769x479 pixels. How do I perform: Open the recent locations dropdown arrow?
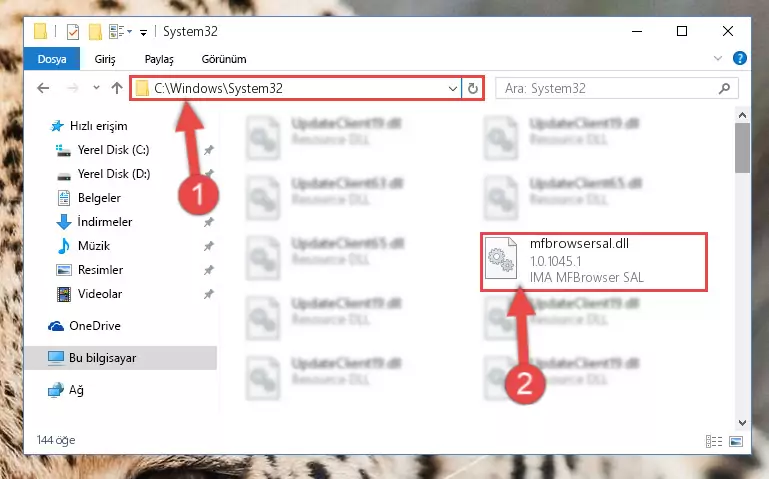point(96,88)
